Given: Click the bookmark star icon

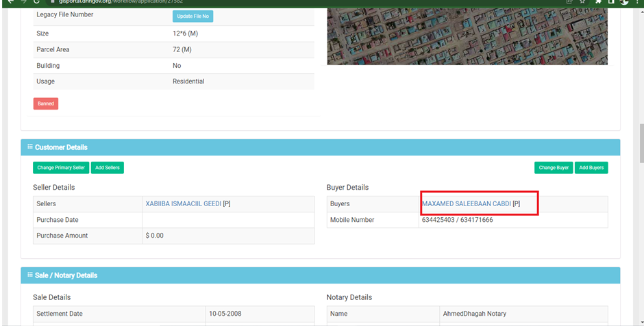Looking at the screenshot, I should (582, 1).
